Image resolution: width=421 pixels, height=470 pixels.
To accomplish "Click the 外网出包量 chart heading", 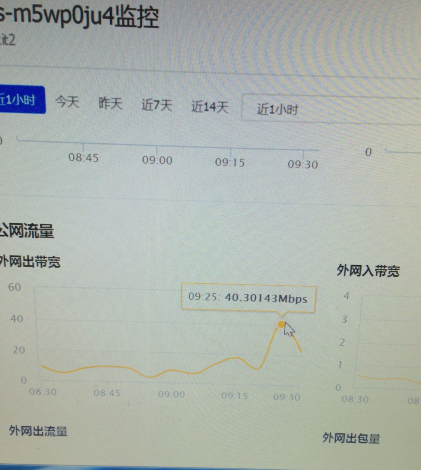I will pyautogui.click(x=351, y=438).
